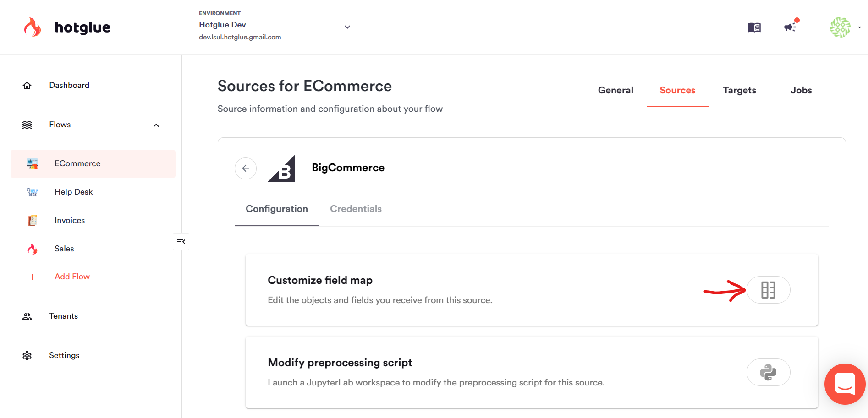Click the Sales flame icon

[x=33, y=249]
